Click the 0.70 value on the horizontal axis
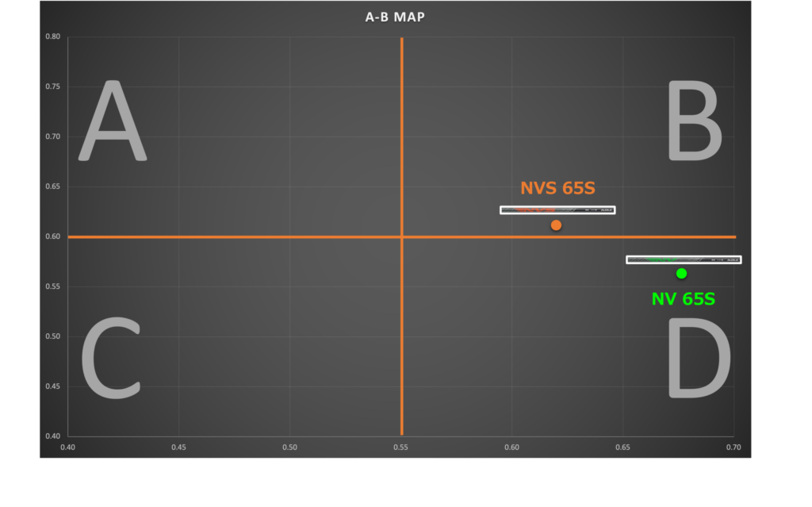Screen dimensions: 812x507 click(x=733, y=447)
